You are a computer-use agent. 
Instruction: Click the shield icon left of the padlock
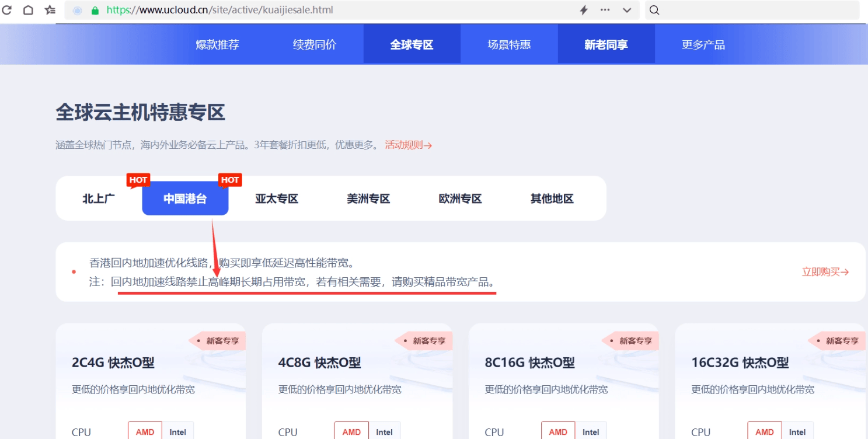pos(76,10)
